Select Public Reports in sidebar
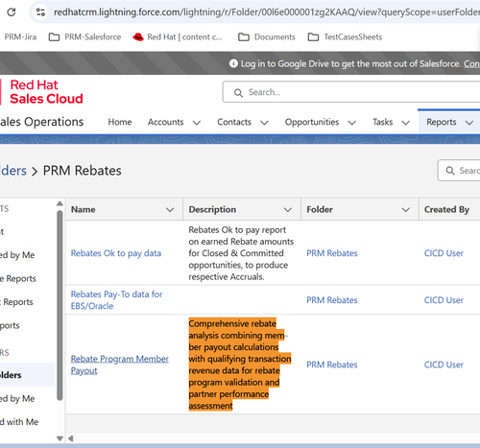The height and width of the screenshot is (448, 480). [x=16, y=302]
